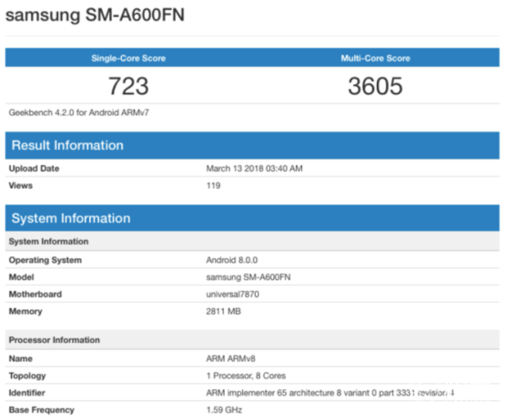Click the Views label

[21, 185]
